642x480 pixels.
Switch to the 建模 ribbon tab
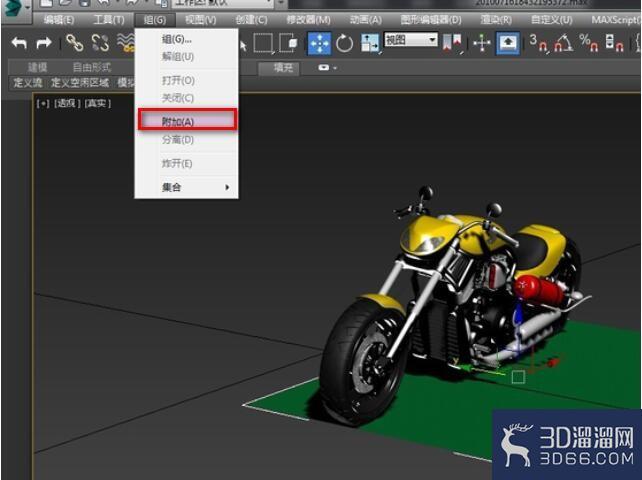tap(37, 67)
